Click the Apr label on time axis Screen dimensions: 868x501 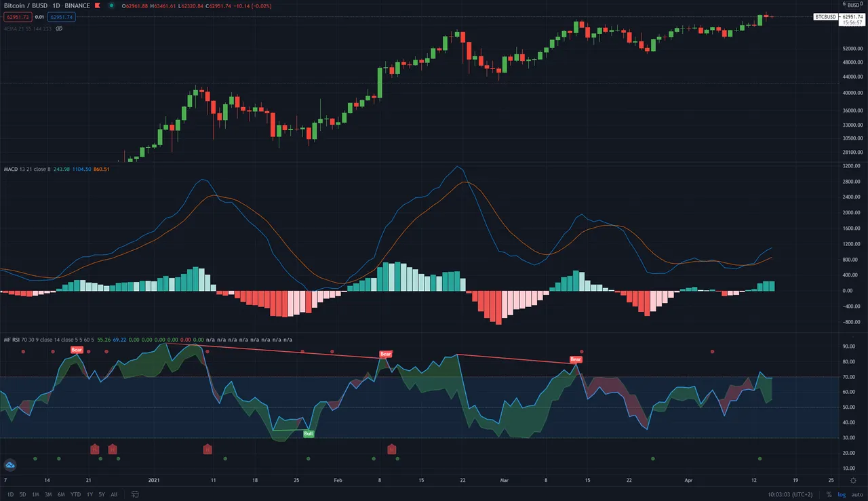pyautogui.click(x=688, y=480)
